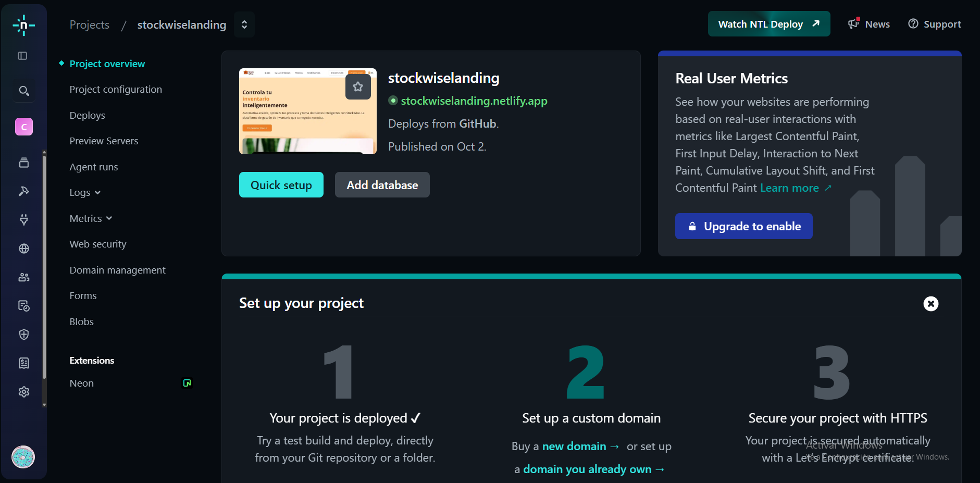The height and width of the screenshot is (483, 980).
Task: Toggle the sidebar panel icon
Action: [22, 56]
